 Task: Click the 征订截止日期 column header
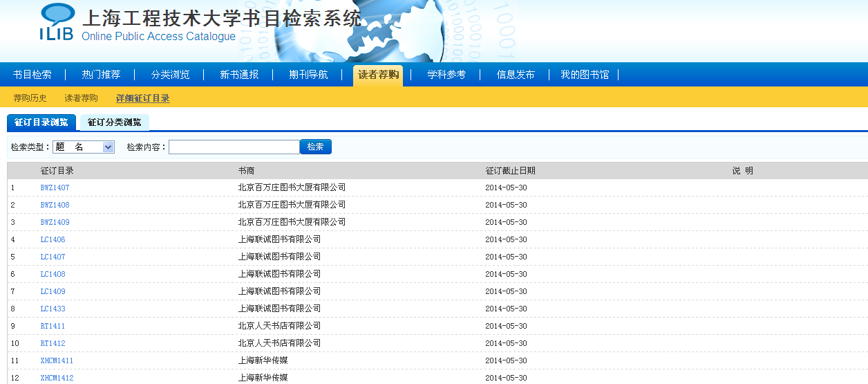tap(510, 170)
